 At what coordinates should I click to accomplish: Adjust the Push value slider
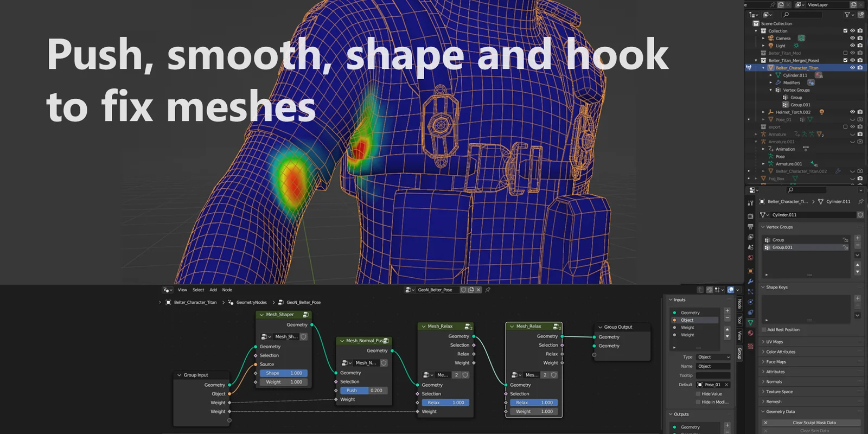(363, 391)
